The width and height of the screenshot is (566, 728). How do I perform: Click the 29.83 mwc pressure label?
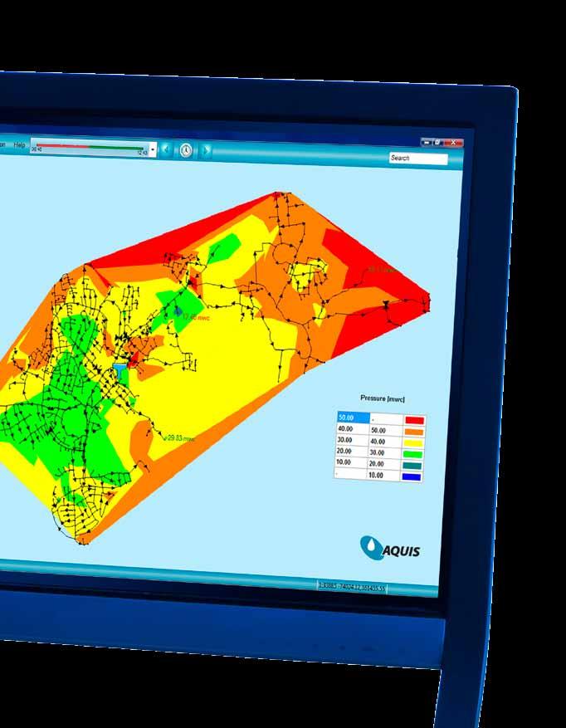181,437
